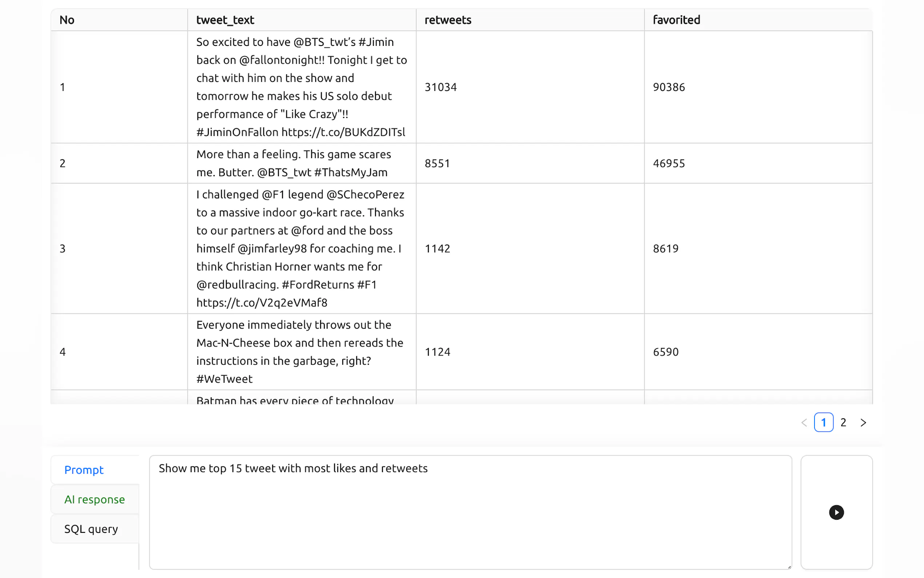
Task: Click the favorited column header
Action: click(x=676, y=20)
